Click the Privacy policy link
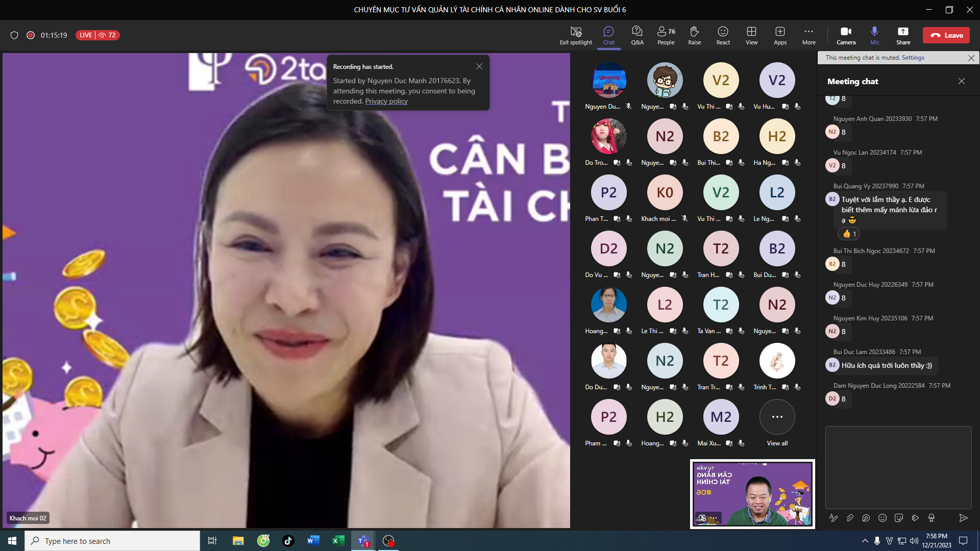 point(386,101)
